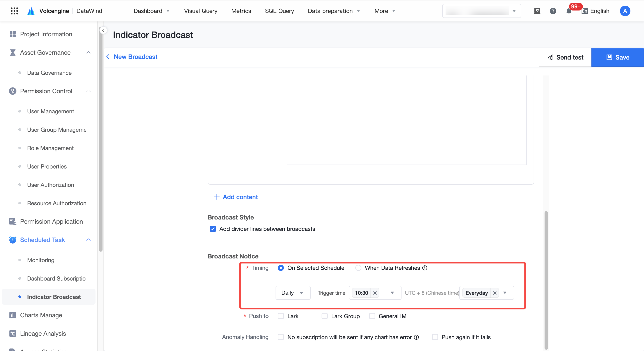Click the notification bell icon
Viewport: 644px width, 351px height.
coord(569,11)
